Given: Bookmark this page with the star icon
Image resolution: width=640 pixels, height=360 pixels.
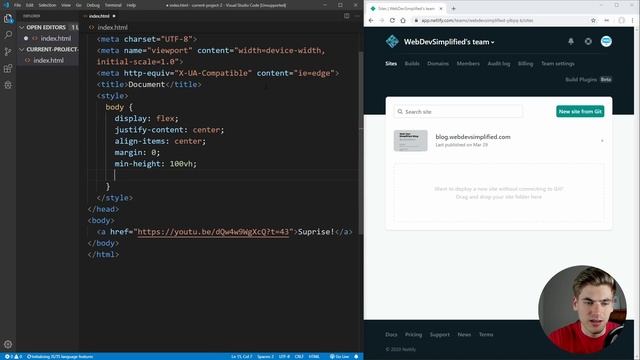Looking at the screenshot, I should tap(593, 20).
